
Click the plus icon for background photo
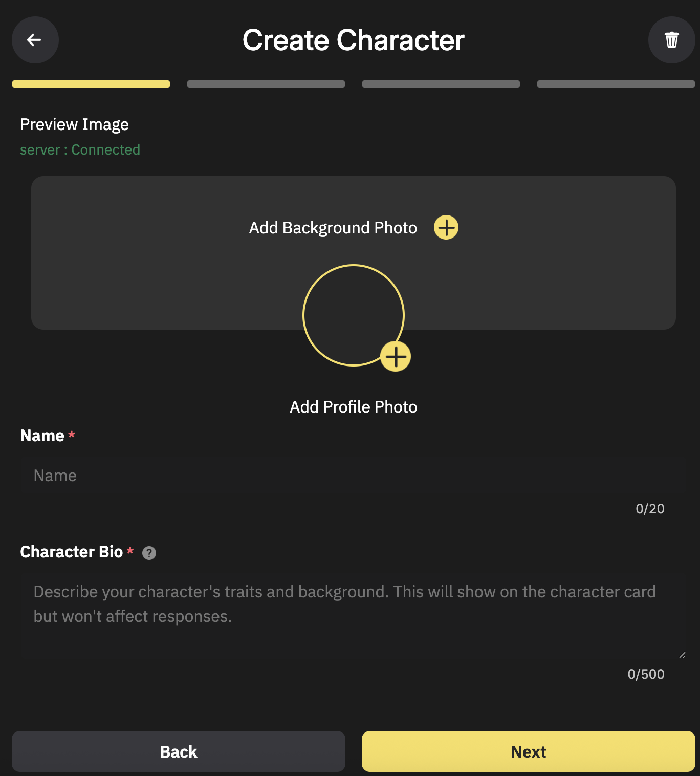446,227
